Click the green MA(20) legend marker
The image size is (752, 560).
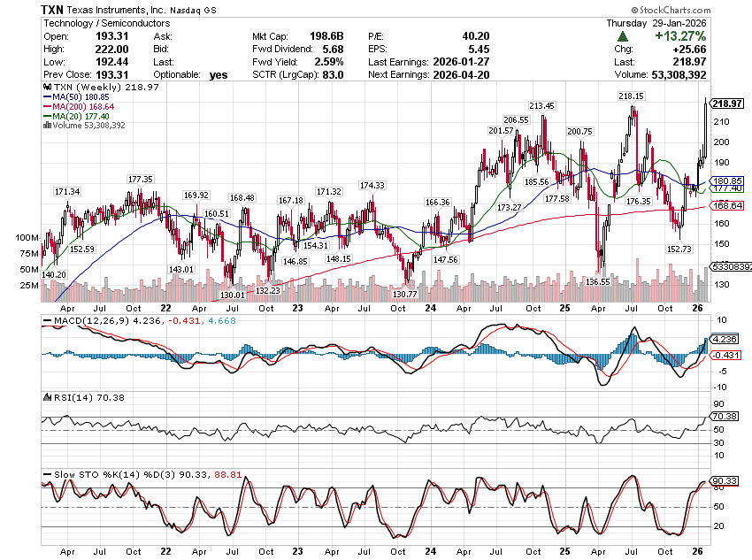(48, 117)
